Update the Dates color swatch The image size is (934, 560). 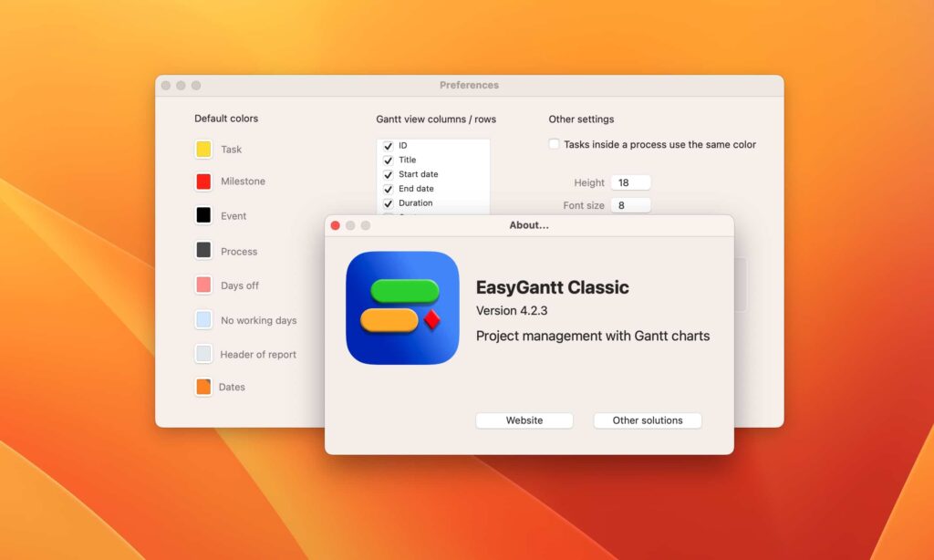click(204, 387)
